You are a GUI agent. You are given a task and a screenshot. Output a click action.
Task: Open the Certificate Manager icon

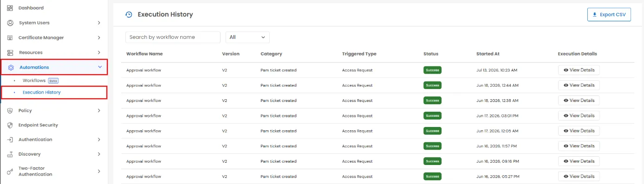(x=10, y=38)
